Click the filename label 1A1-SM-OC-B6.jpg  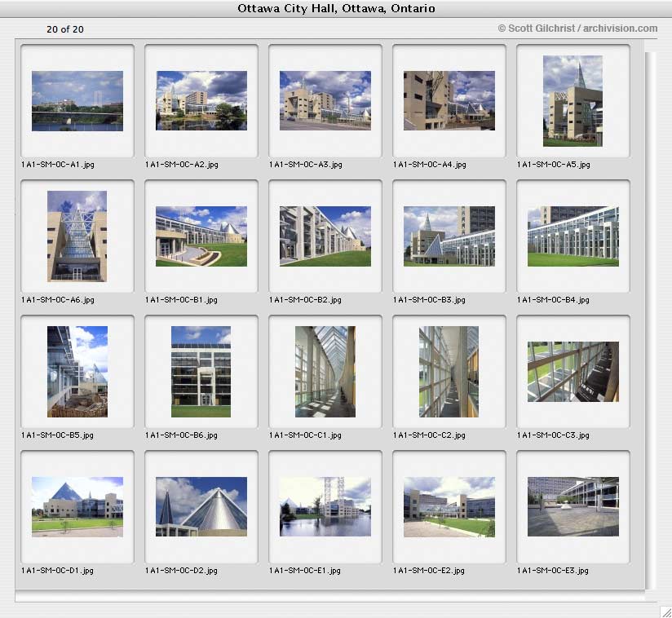coord(181,435)
